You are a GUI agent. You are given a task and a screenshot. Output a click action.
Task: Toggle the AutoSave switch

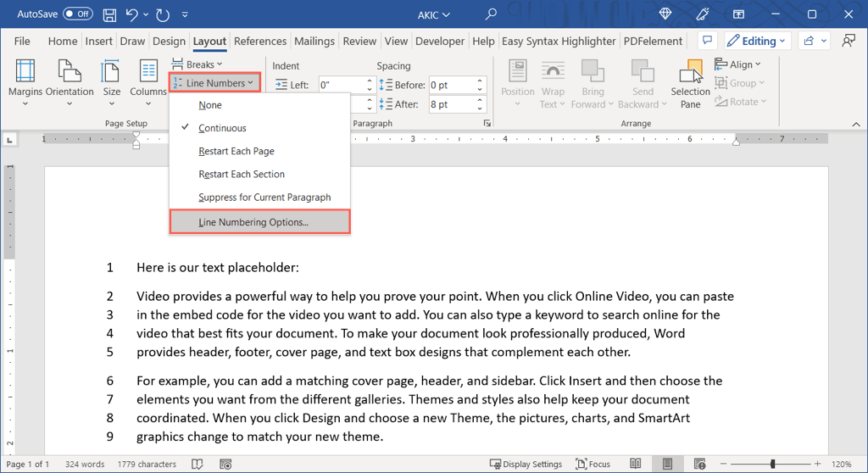(78, 14)
